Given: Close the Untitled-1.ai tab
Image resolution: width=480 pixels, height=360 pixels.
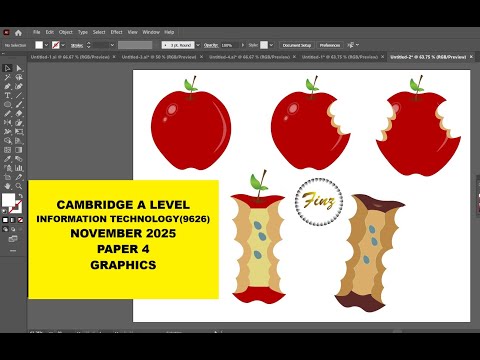Looking at the screenshot, I should 114,57.
